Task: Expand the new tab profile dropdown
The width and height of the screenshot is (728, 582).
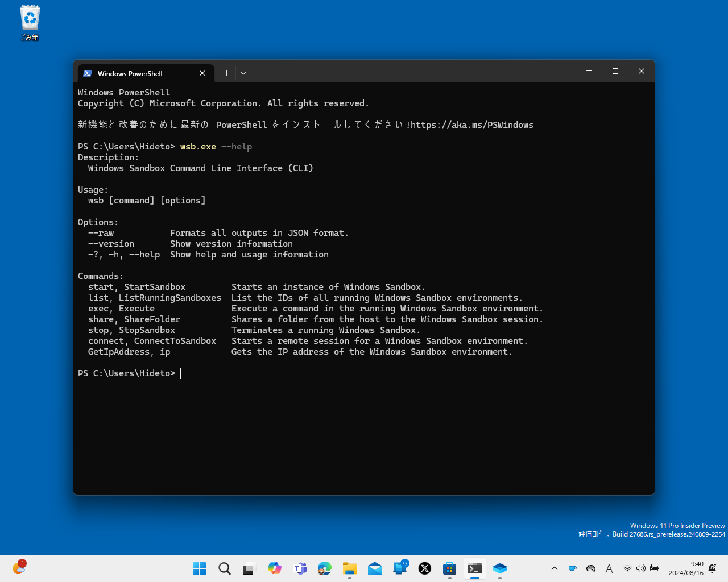Action: [243, 73]
